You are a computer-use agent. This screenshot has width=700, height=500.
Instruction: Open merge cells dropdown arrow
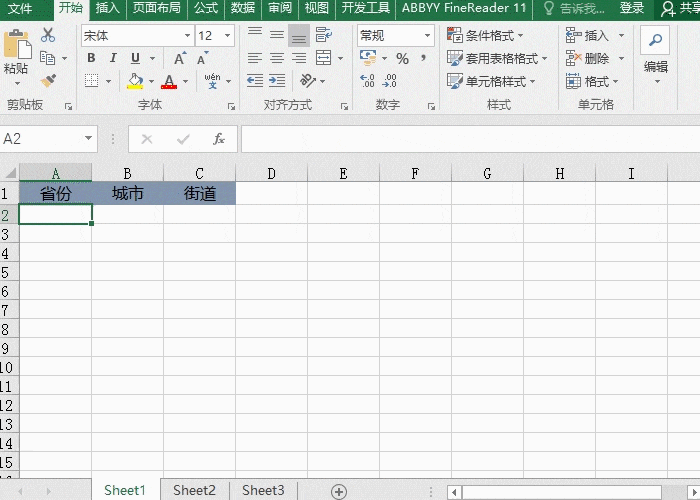[341, 58]
